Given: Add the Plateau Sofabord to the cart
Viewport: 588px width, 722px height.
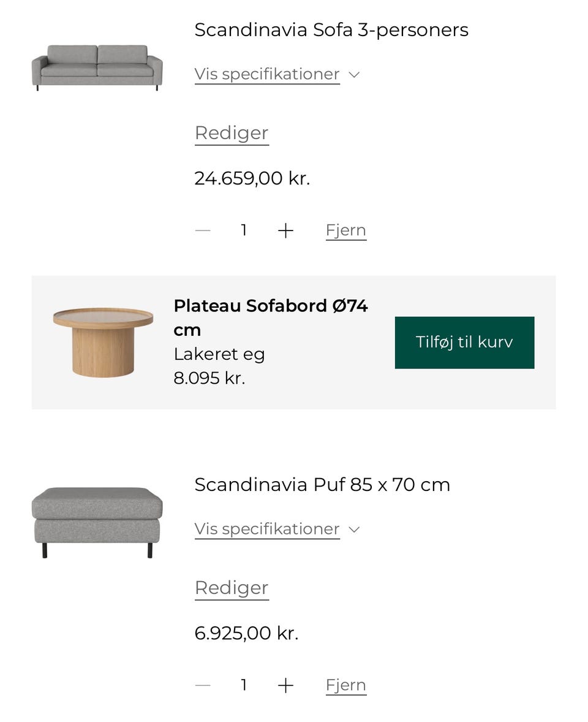Looking at the screenshot, I should tap(464, 342).
